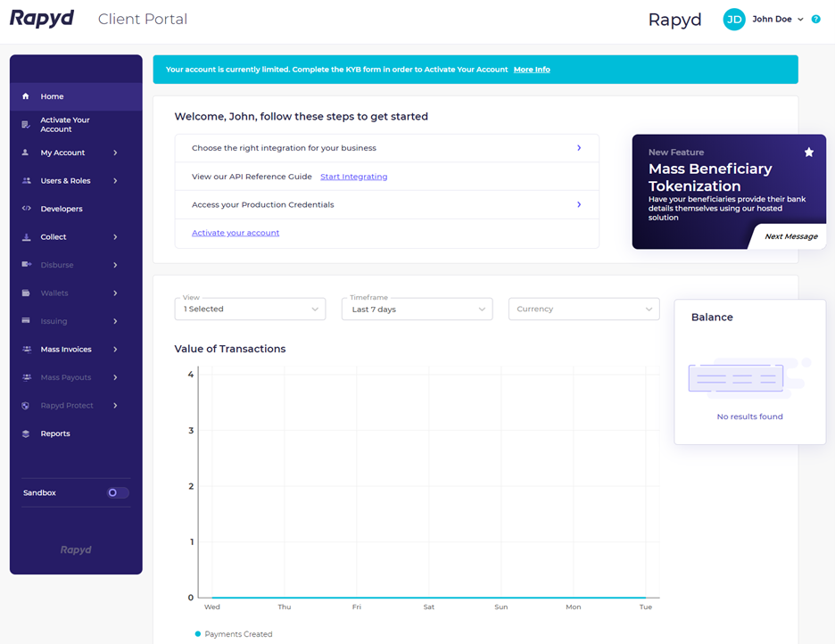
Task: Select the Payments Created legend marker
Action: click(199, 634)
